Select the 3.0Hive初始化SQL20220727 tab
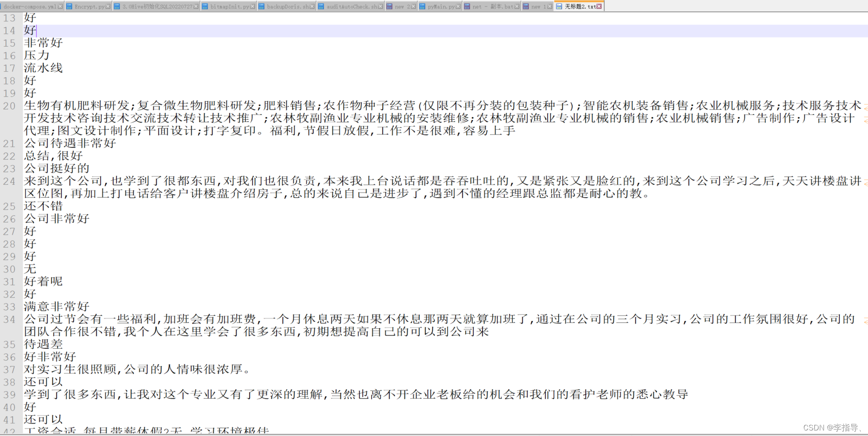This screenshot has width=868, height=436. pyautogui.click(x=157, y=6)
